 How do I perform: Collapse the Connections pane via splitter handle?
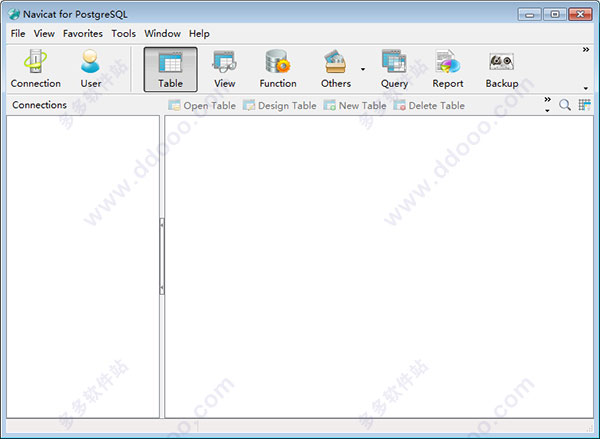coord(162,256)
